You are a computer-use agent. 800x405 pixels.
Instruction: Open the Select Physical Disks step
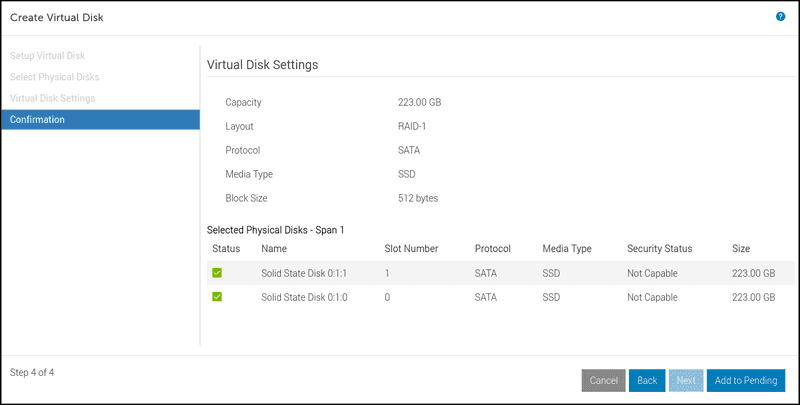(54, 76)
